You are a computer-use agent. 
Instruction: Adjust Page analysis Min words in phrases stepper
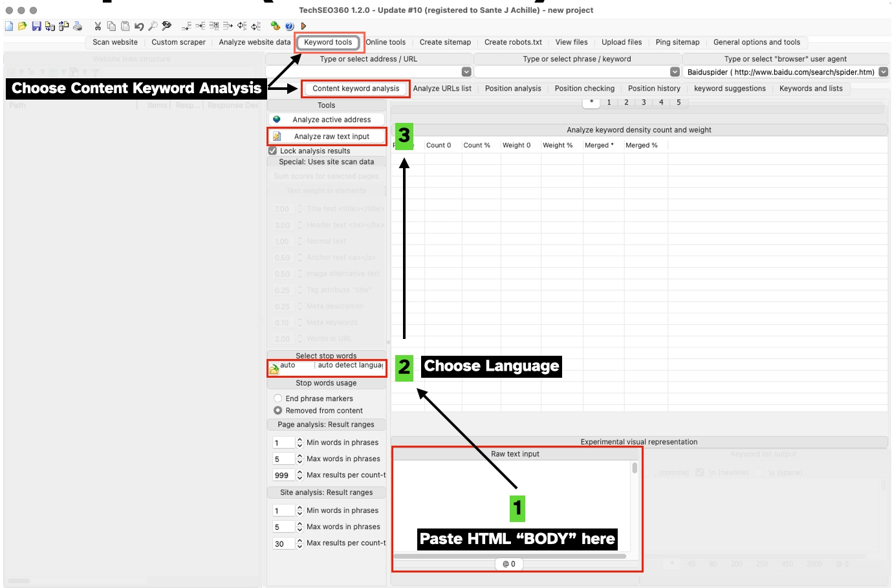click(299, 442)
